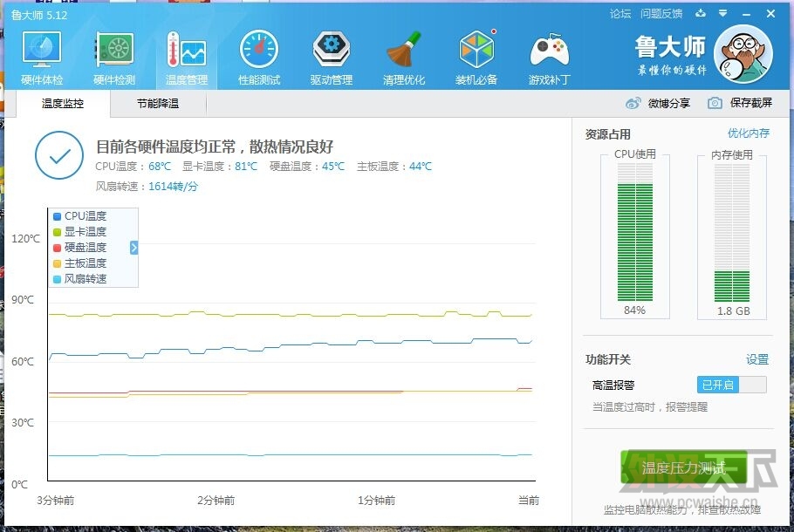The width and height of the screenshot is (794, 532).
Task: Click CPU温度 68℃ value
Action: pyautogui.click(x=160, y=166)
